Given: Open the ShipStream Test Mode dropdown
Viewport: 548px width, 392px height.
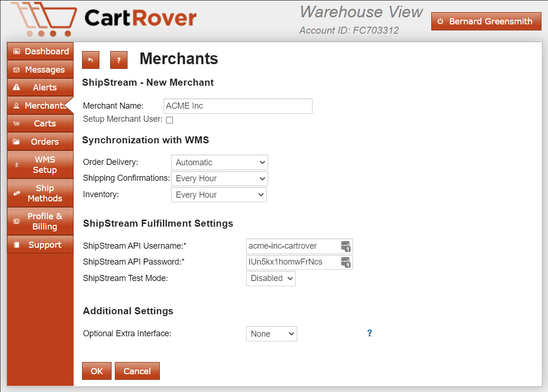Looking at the screenshot, I should click(x=270, y=278).
